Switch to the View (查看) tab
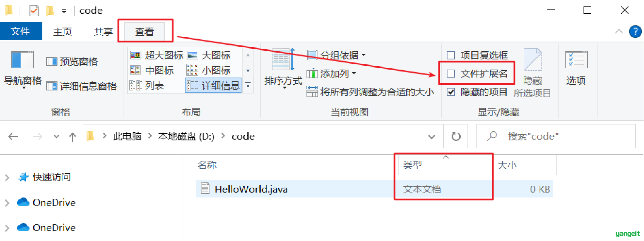Viewport: 644px width, 241px height. [x=144, y=32]
